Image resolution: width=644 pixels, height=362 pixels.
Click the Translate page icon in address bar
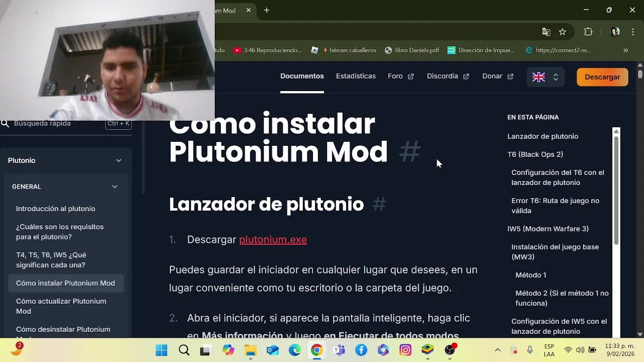tap(546, 32)
